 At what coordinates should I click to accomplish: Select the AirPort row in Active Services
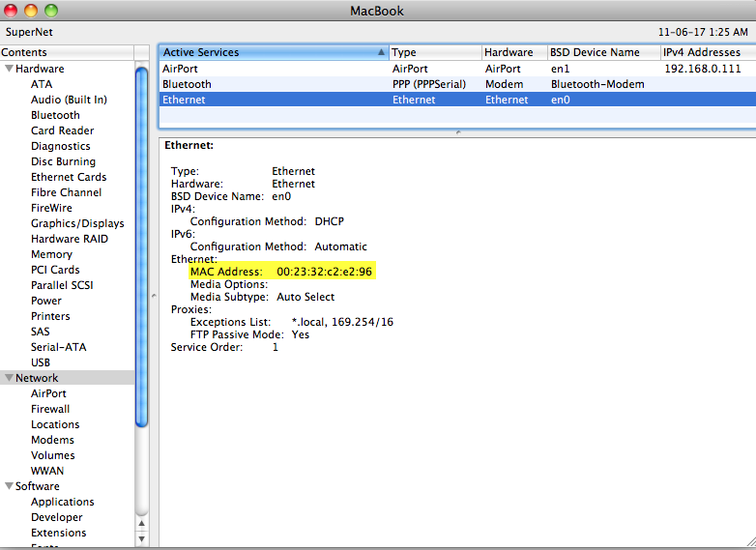[x=457, y=69]
